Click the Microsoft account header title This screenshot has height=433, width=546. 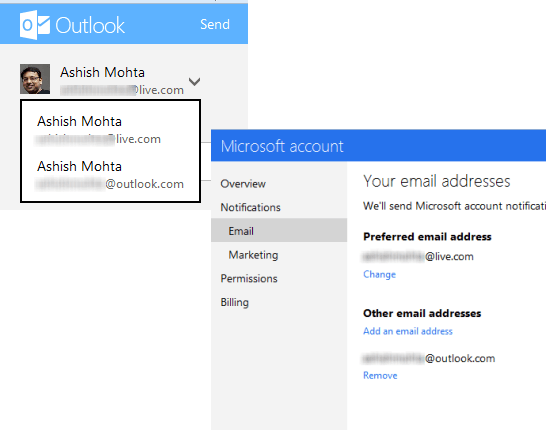tap(282, 146)
